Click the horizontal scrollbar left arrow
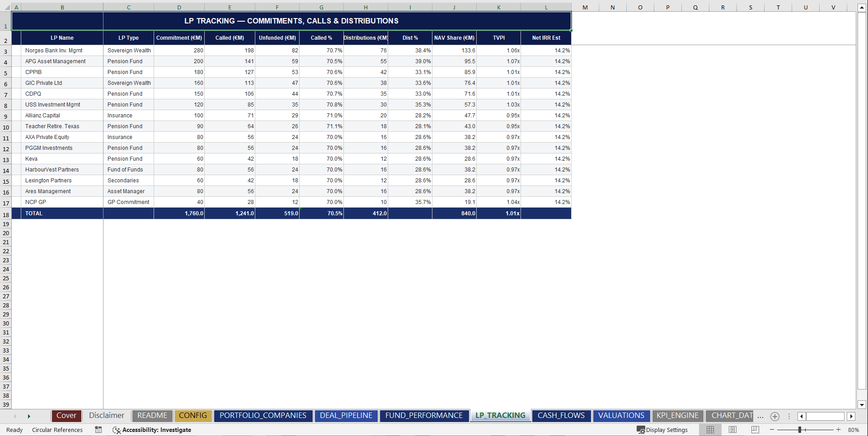The height and width of the screenshot is (436, 868). pos(802,416)
